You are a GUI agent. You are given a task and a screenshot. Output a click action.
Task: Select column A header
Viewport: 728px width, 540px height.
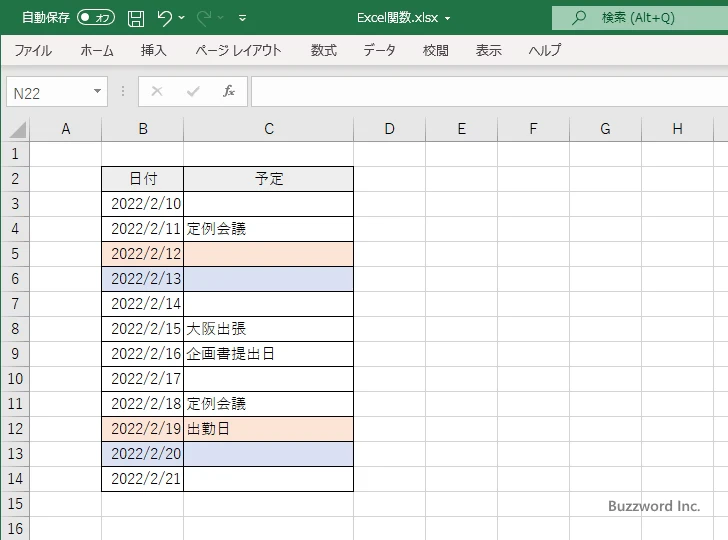click(66, 129)
